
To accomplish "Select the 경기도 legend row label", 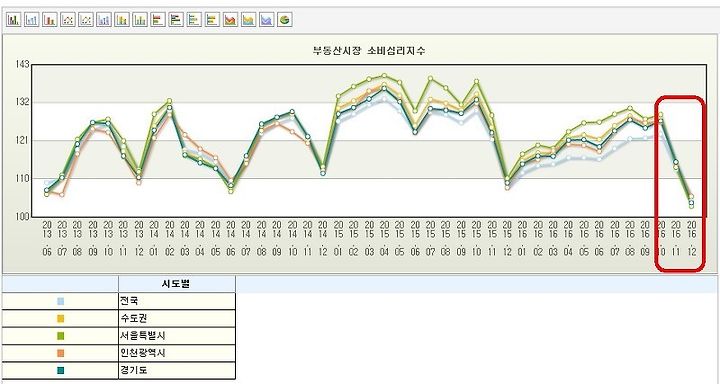I will pyautogui.click(x=134, y=370).
